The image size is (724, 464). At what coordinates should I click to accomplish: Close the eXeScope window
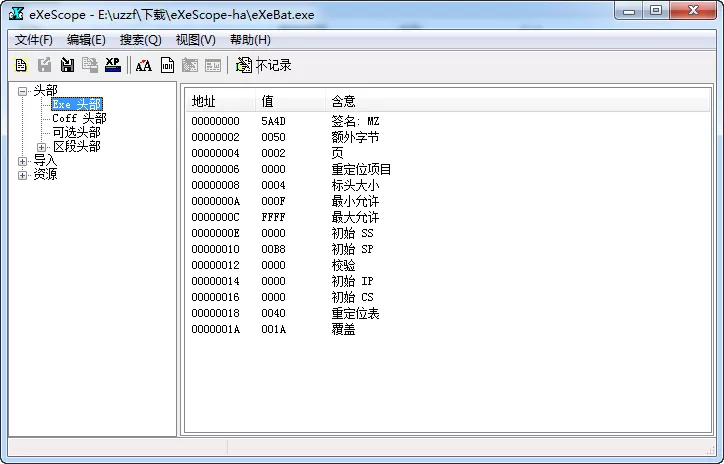tap(693, 11)
